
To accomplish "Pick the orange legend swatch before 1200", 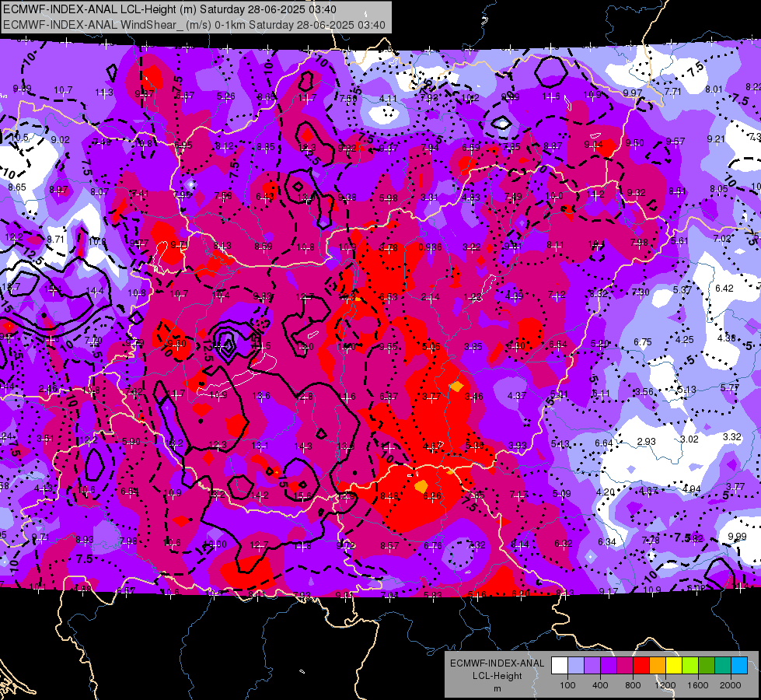I will 658,666.
